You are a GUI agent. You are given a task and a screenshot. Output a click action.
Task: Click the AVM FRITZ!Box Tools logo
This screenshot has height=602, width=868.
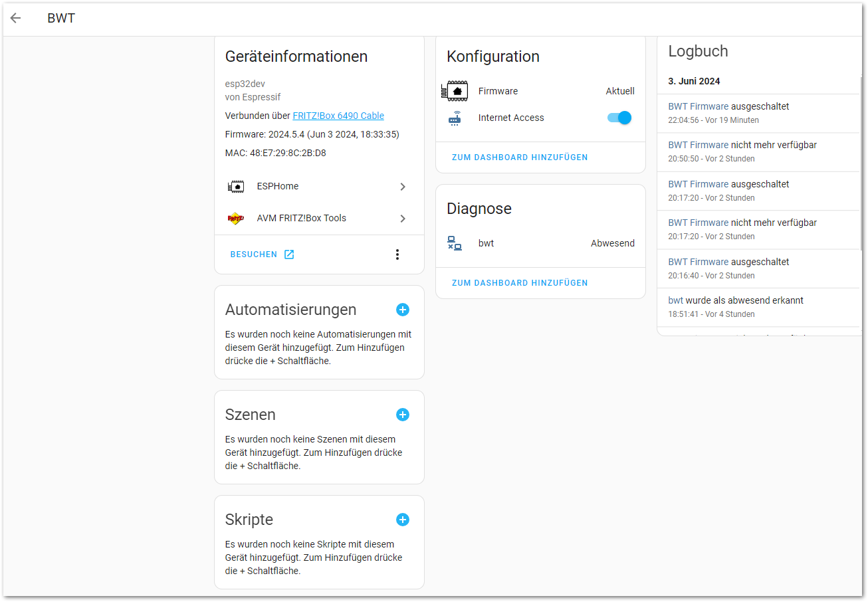pyautogui.click(x=236, y=219)
